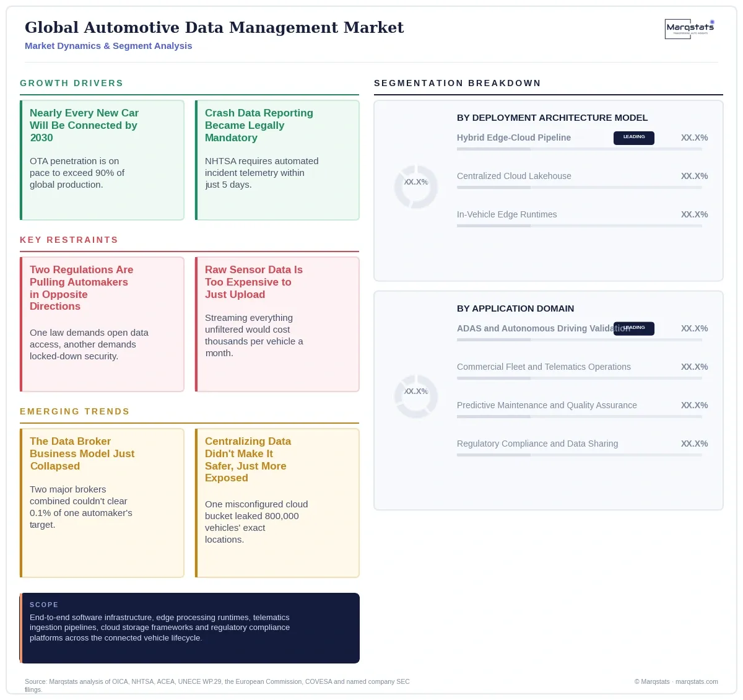Viewport: 743px width, 700px height.
Task: Click the LEADING badge beside Hybrid Edge-Cloud Pipeline
Action: pos(634,138)
